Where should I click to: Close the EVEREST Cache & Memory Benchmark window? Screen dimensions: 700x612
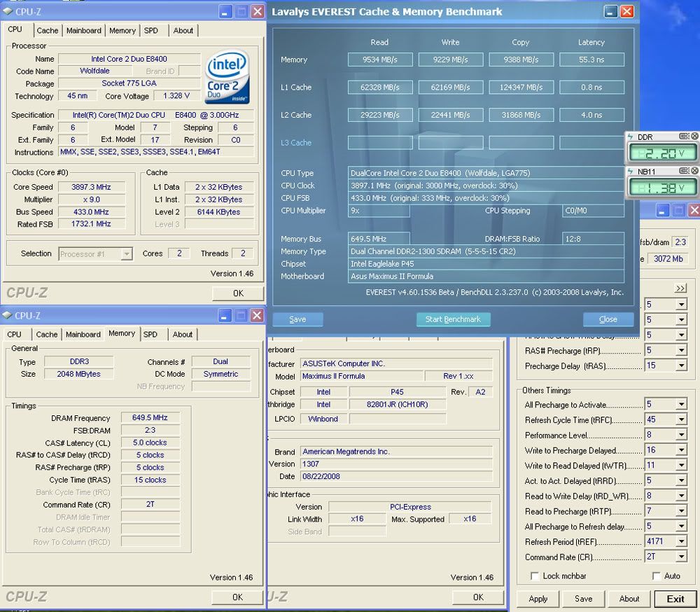click(626, 12)
